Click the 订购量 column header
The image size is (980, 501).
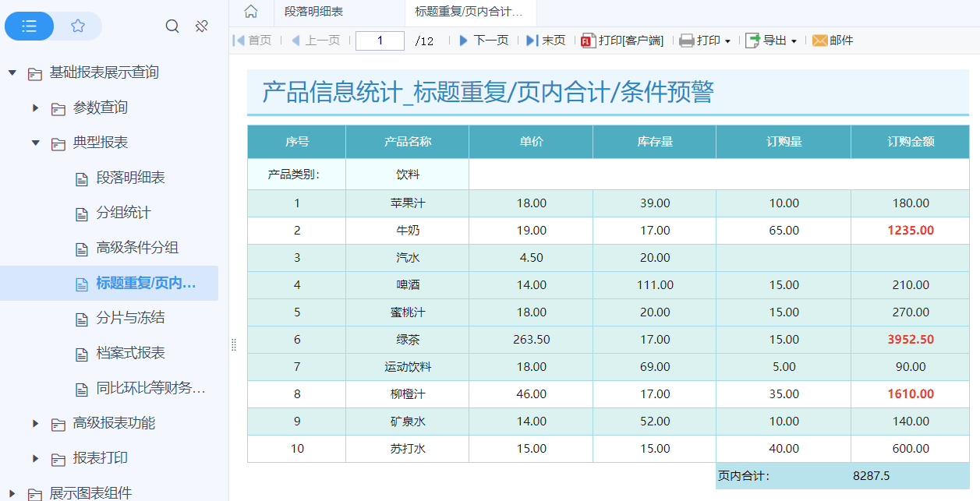coord(784,142)
